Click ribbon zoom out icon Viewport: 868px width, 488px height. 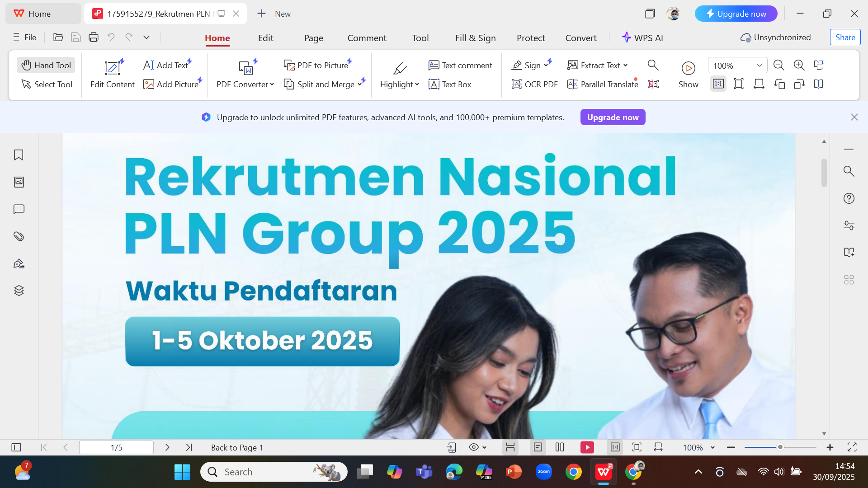coord(778,65)
